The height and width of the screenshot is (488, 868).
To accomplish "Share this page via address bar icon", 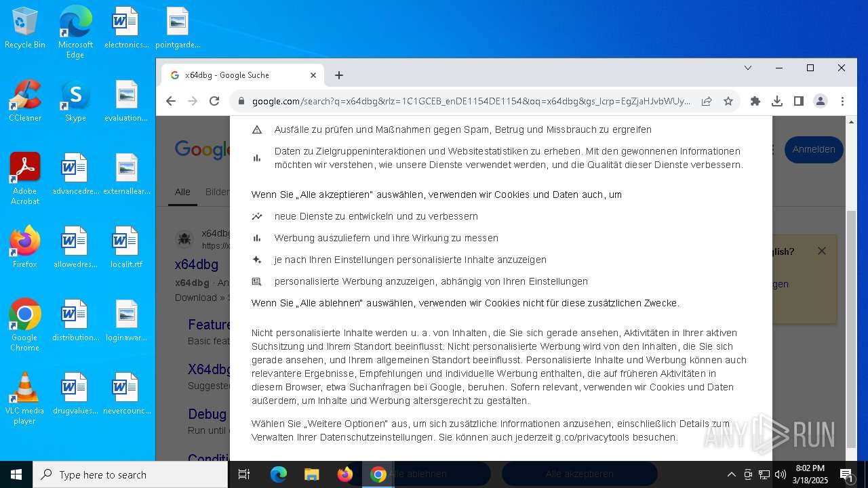I will click(x=707, y=101).
